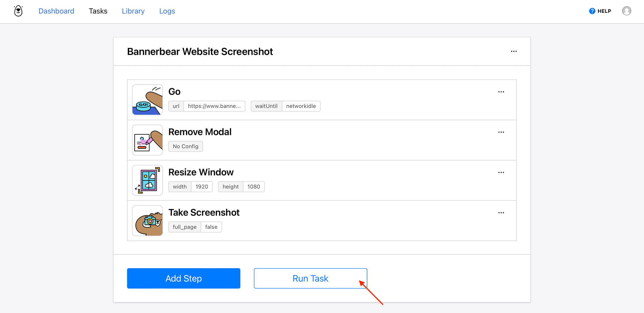Click the Bannerbear bear logo
This screenshot has width=644, height=313.
[18, 11]
